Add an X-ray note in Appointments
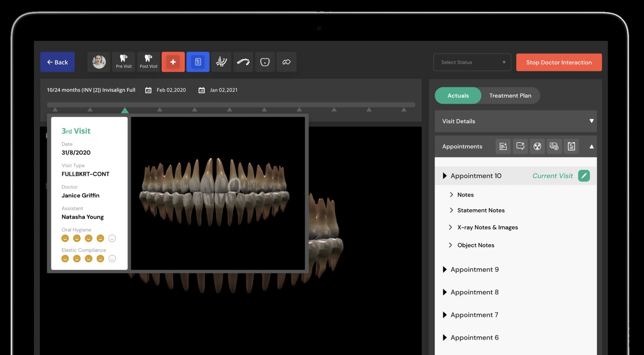The width and height of the screenshot is (644, 355). coord(537,146)
